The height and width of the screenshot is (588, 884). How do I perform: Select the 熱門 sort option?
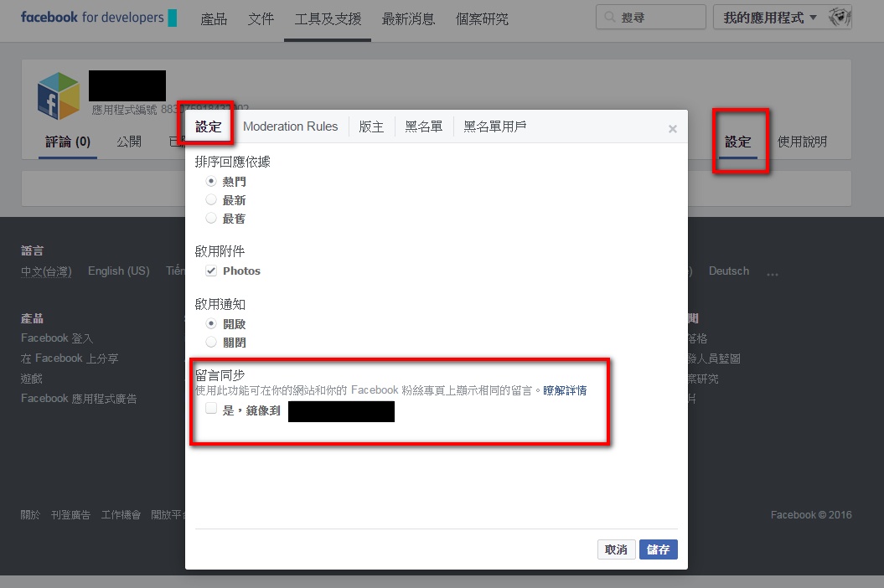pyautogui.click(x=211, y=181)
